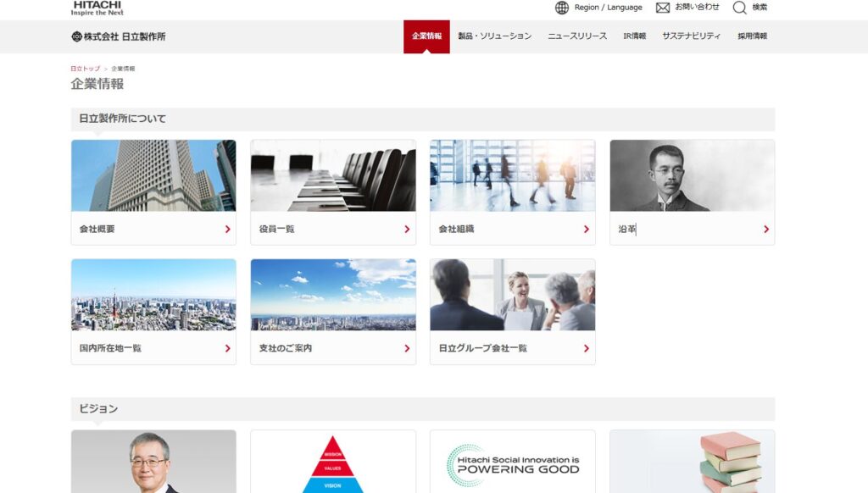868x493 pixels.
Task: Click Hitachi Social Innovation POWERING GOOD banner
Action: 512,461
